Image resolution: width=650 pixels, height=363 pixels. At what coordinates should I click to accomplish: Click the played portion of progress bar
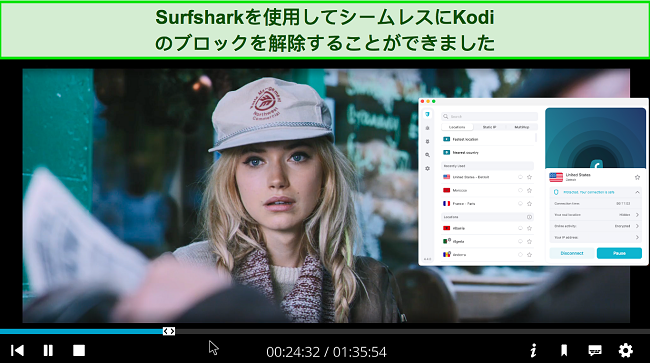[x=81, y=332]
